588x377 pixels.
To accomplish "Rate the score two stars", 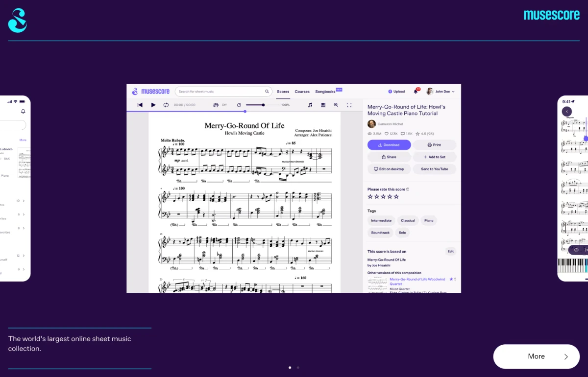I will [x=377, y=196].
